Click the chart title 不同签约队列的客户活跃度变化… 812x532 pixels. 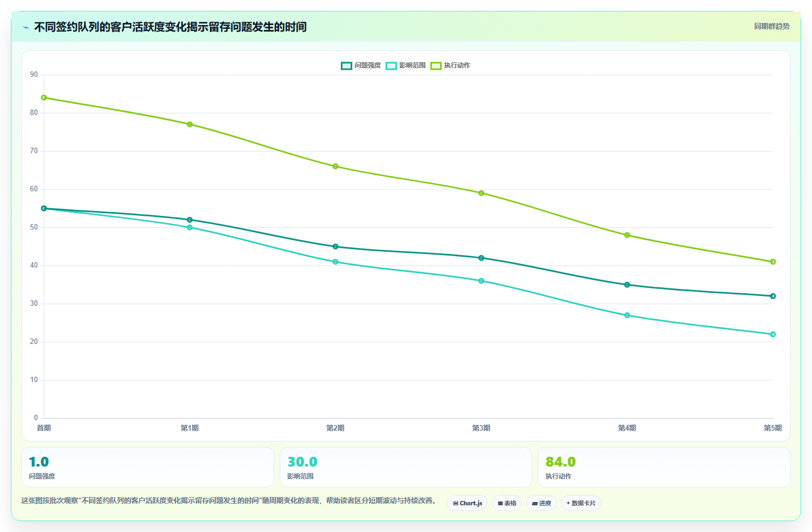(x=170, y=27)
